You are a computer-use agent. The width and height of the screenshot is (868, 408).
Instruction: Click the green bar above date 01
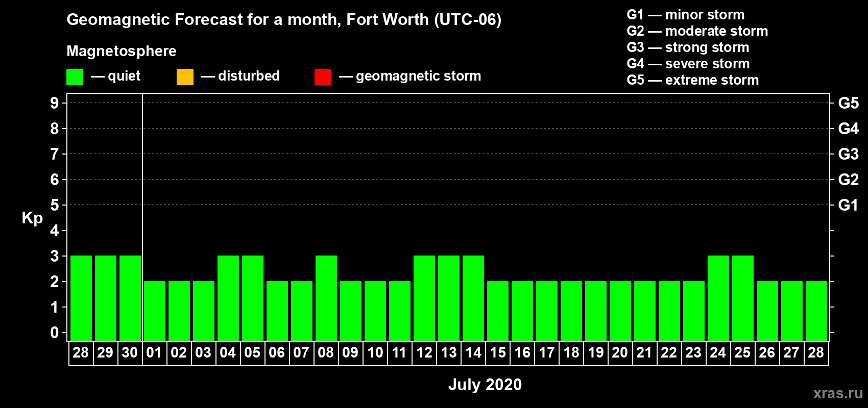[155, 311]
